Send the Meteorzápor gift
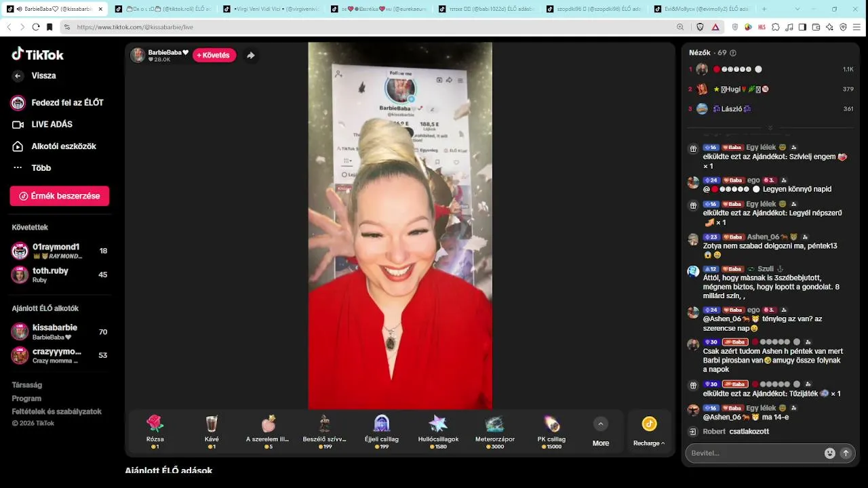This screenshot has width=868, height=488. (494, 432)
